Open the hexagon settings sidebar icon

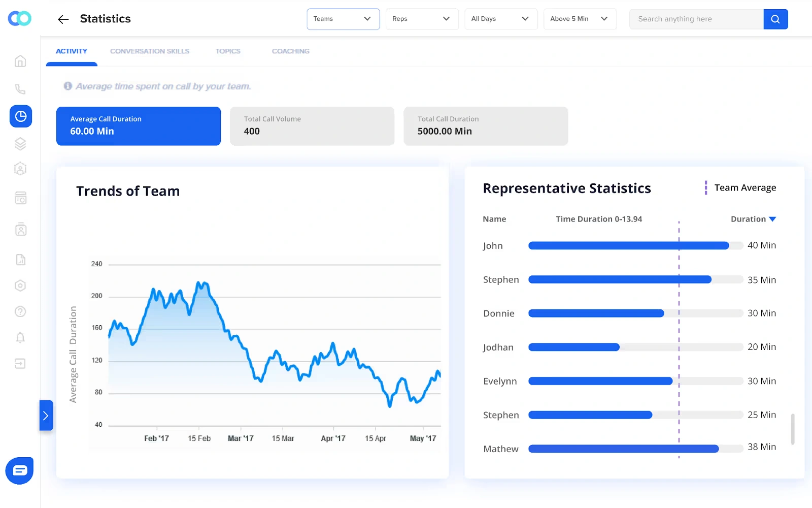click(x=20, y=285)
